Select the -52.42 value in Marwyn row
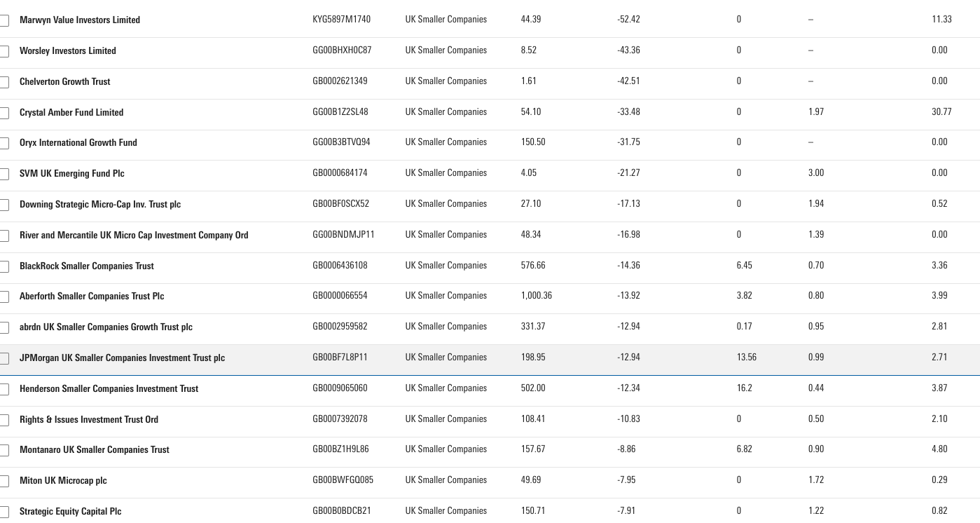The image size is (980, 523). coord(628,19)
